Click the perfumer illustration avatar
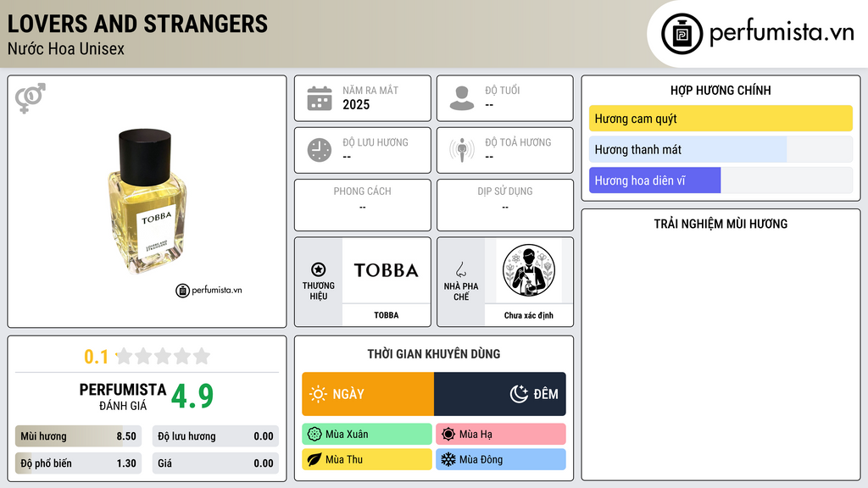This screenshot has height=488, width=868. pos(529,270)
